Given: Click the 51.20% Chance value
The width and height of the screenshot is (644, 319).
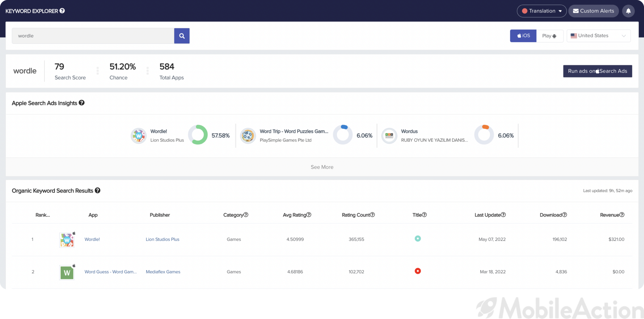Looking at the screenshot, I should (123, 66).
